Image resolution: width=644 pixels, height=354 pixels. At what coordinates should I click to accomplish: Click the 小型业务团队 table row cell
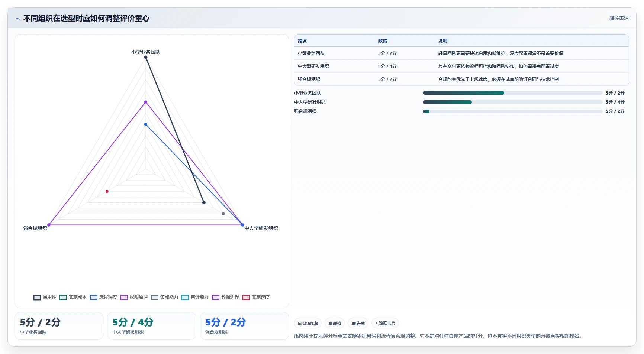point(311,53)
